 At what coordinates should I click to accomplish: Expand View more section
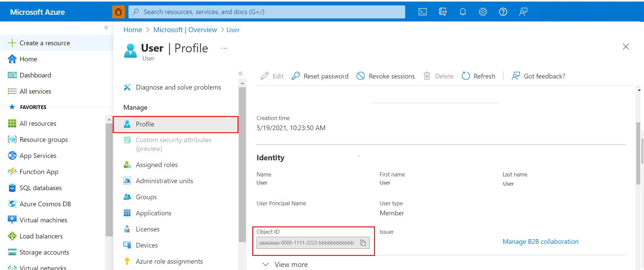[285, 265]
